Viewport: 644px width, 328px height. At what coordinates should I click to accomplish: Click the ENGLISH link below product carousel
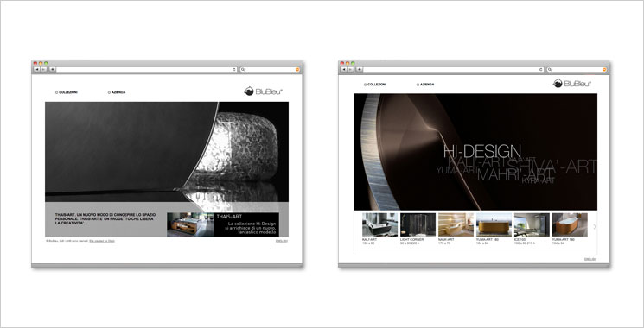coord(590,259)
